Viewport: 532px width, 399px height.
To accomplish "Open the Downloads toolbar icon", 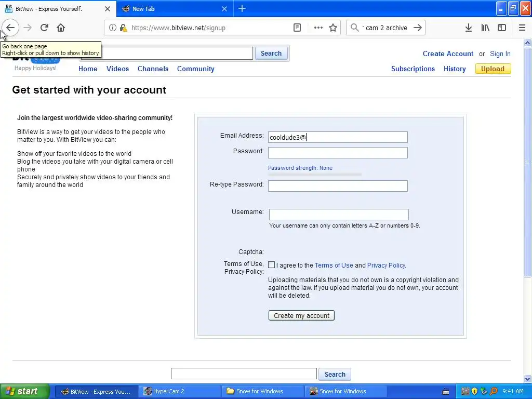I will point(468,28).
